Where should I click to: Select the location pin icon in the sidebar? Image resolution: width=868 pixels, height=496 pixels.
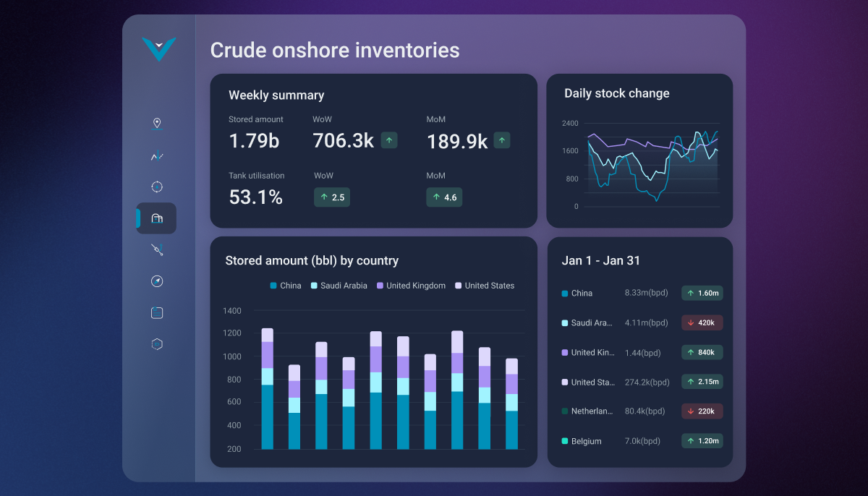[x=157, y=123]
